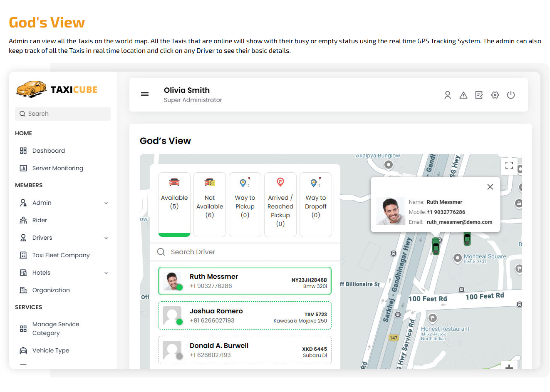Open the settings gear icon
Screen dimensions: 550x392
click(x=495, y=95)
